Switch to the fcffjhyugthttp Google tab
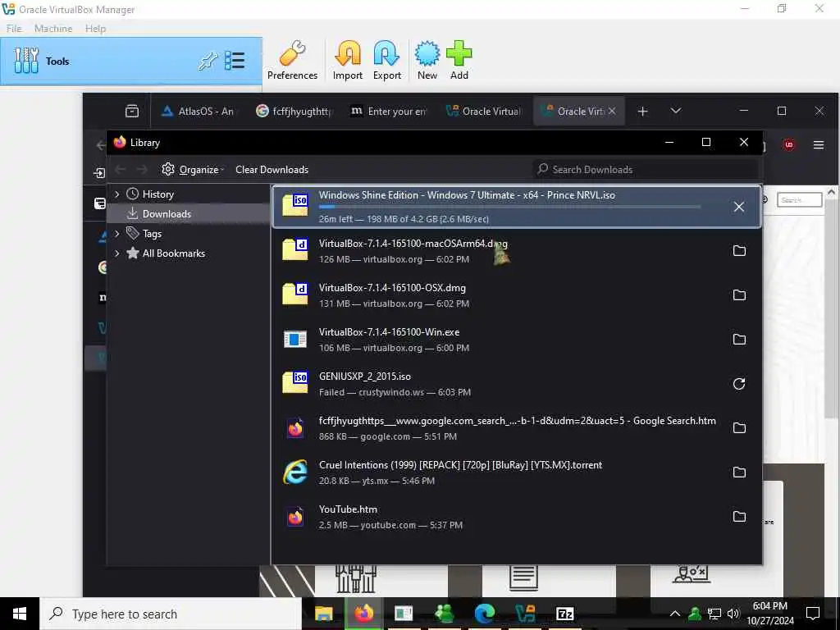 tap(294, 111)
